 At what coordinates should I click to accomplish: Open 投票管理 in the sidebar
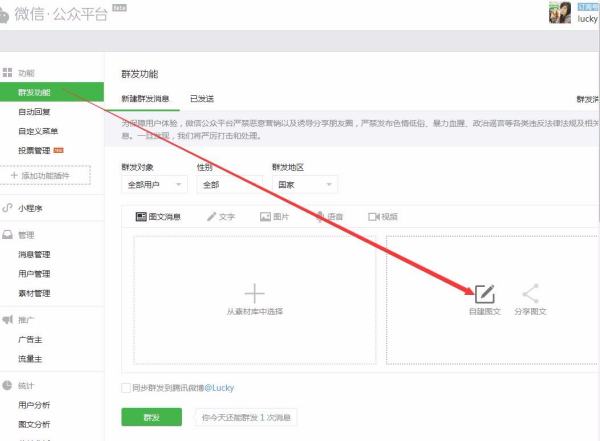(x=34, y=150)
